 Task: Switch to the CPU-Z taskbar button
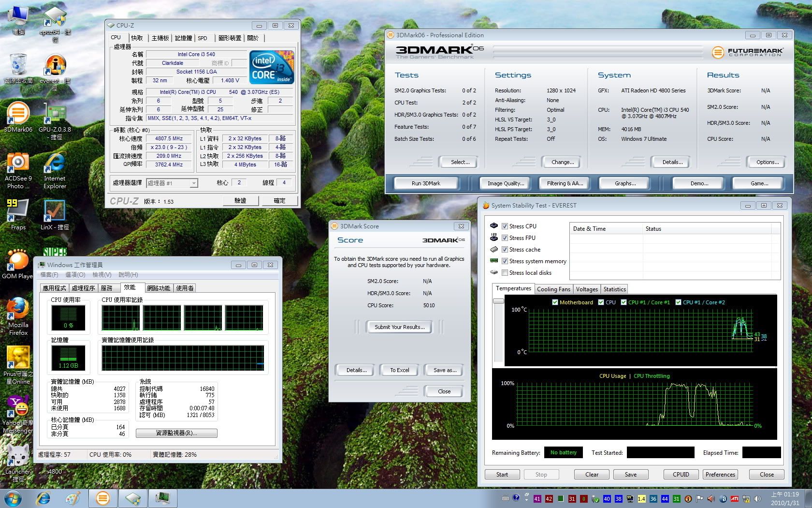(x=132, y=498)
